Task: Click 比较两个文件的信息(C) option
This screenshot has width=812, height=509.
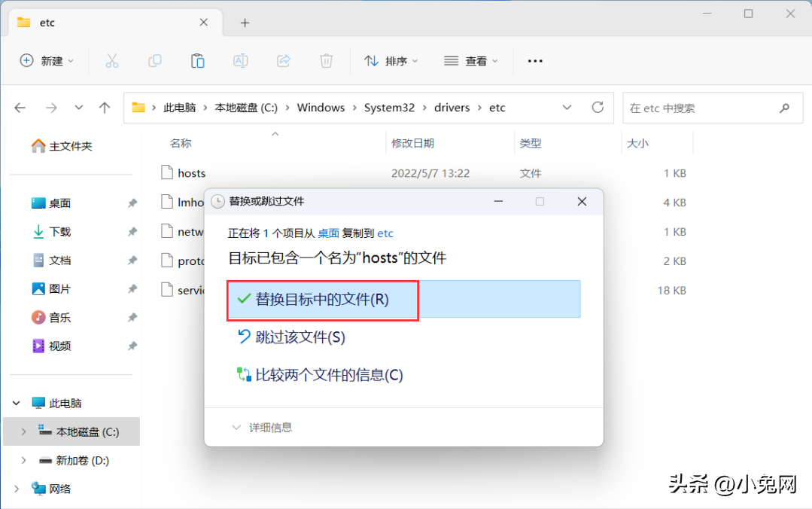Action: pos(329,375)
